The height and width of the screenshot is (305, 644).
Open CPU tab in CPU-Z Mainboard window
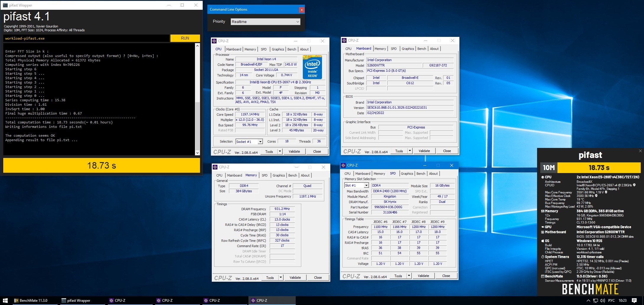(x=348, y=49)
